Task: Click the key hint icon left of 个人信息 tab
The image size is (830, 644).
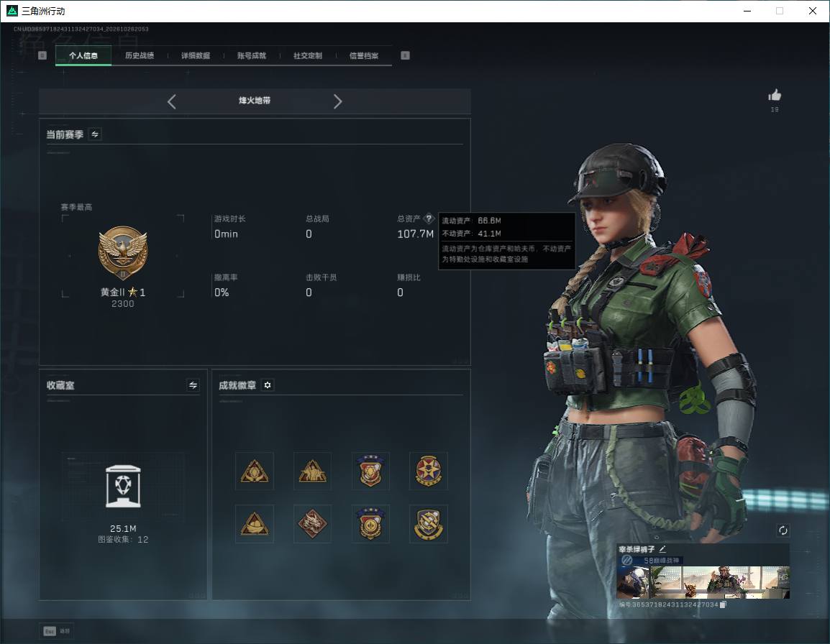Action: (x=42, y=55)
